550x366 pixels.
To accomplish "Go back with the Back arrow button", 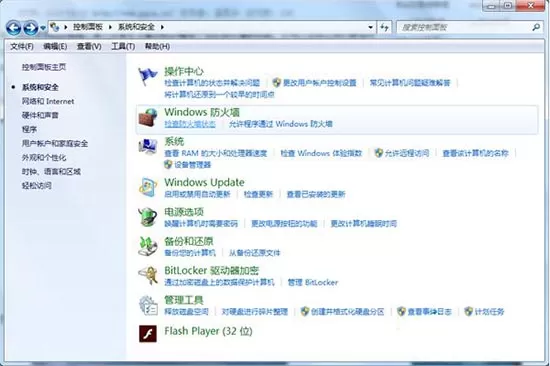I will pos(13,27).
